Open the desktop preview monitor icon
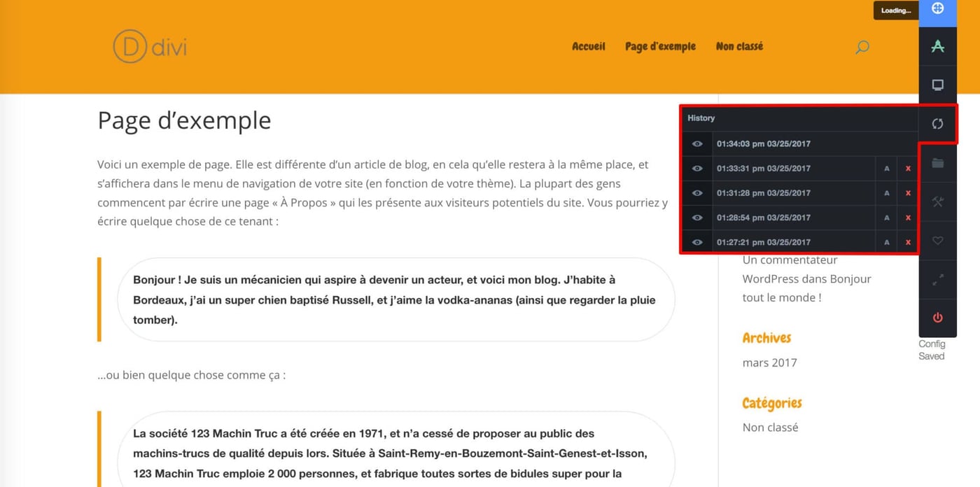The height and width of the screenshot is (487, 980). (937, 85)
